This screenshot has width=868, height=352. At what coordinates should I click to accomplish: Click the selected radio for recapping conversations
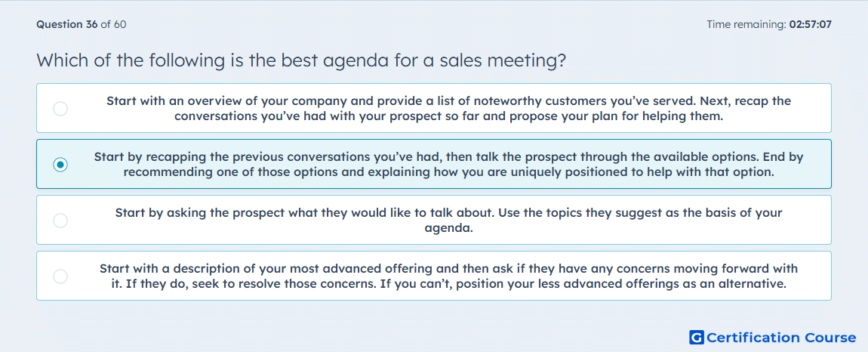pos(60,165)
